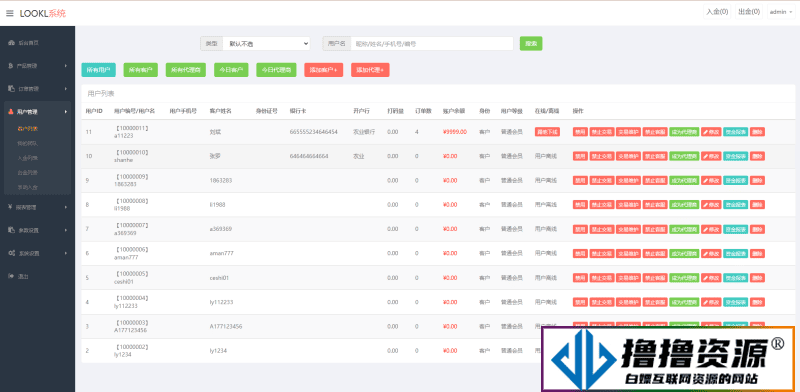Click customer name 刘斌 cell

215,132
